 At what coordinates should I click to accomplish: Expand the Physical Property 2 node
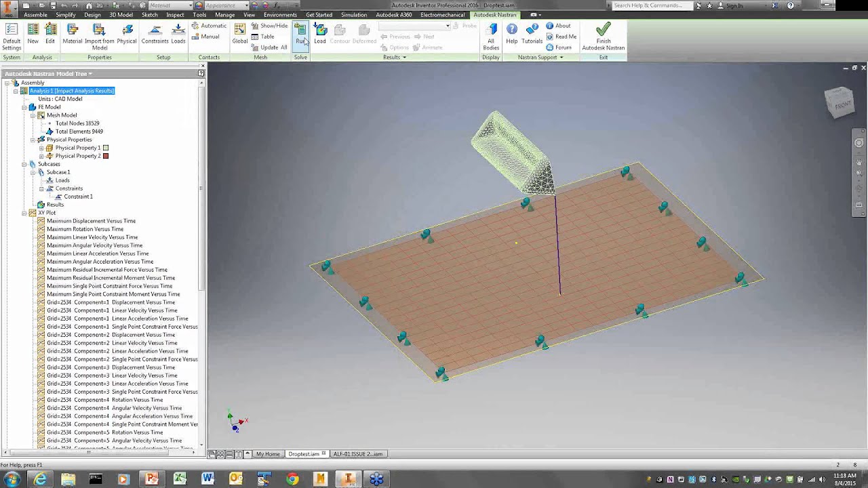tap(41, 156)
